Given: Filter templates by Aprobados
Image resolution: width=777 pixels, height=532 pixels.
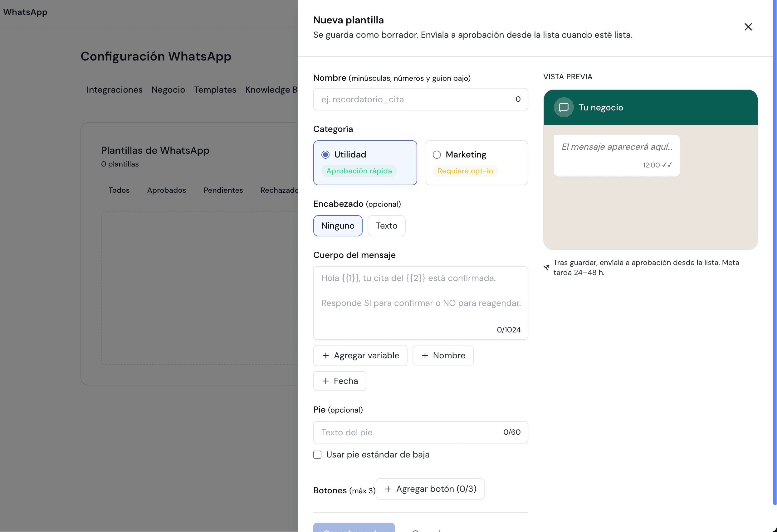Looking at the screenshot, I should pyautogui.click(x=167, y=190).
